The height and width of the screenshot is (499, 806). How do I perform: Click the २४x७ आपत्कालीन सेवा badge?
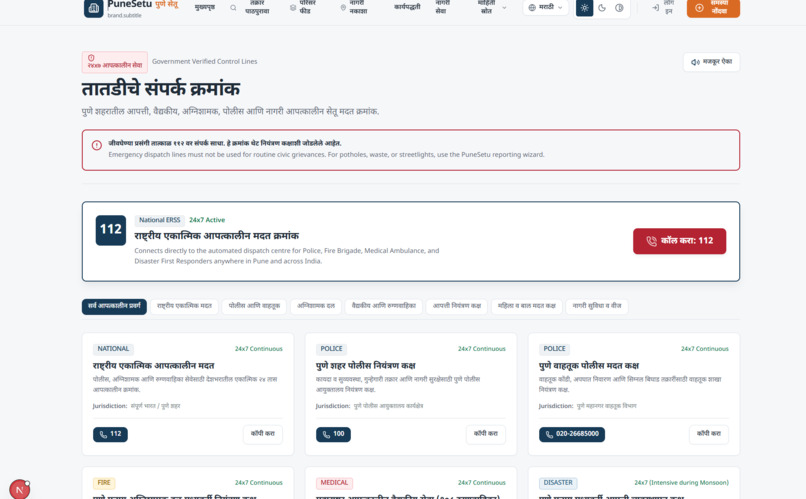(x=115, y=62)
